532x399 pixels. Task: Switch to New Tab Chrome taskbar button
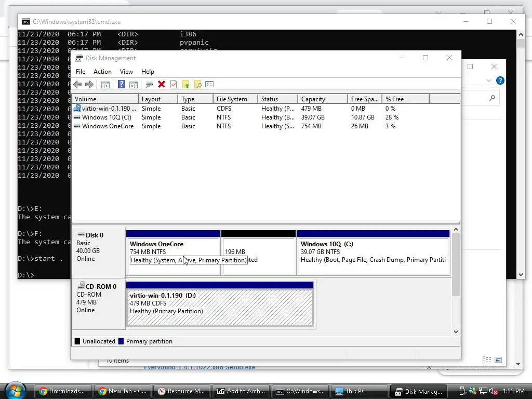[x=123, y=391]
